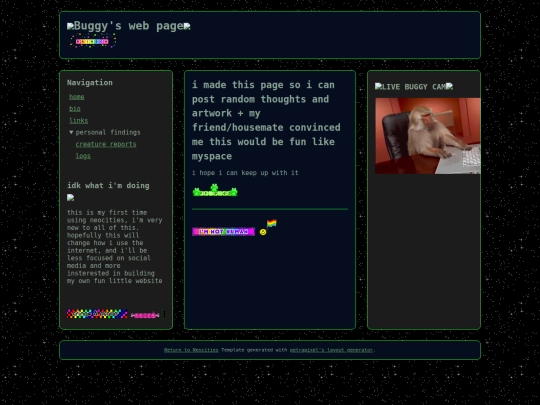Click the pink blinkie at sidebar bottom
The height and width of the screenshot is (405, 540).
pyautogui.click(x=145, y=315)
